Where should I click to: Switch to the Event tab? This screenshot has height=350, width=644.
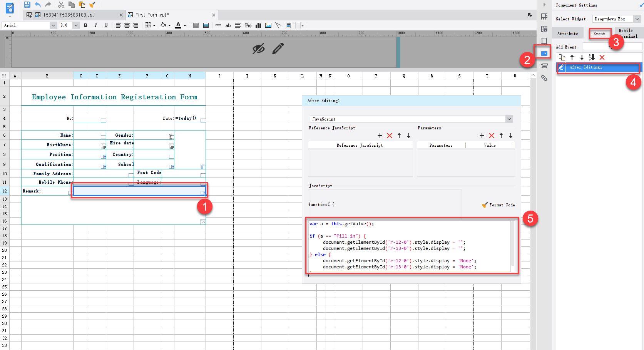599,33
